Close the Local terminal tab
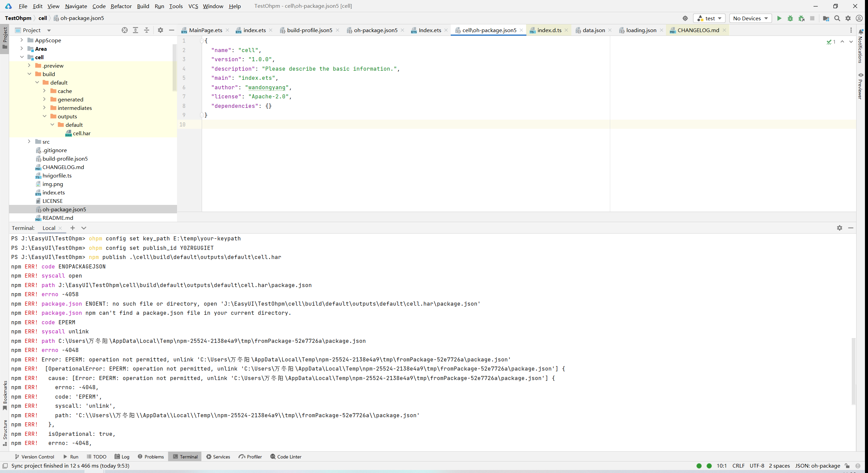 pos(60,228)
